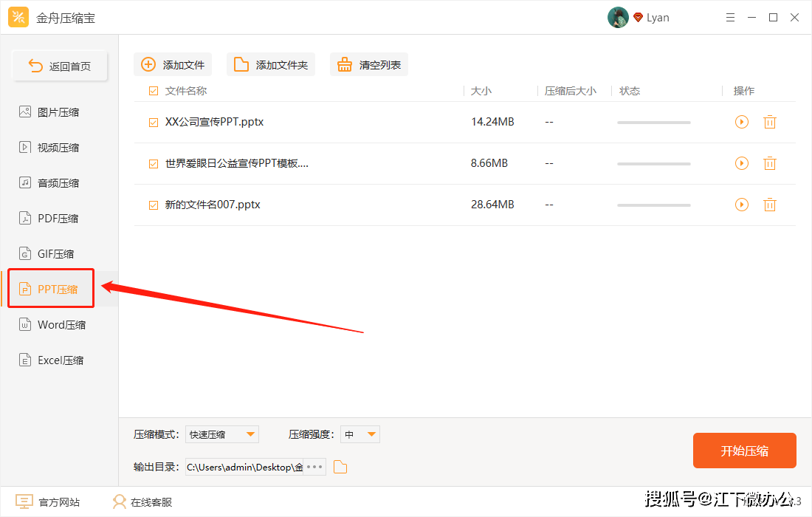Toggle the select-all 文件名称 checkbox
812x517 pixels.
(154, 91)
